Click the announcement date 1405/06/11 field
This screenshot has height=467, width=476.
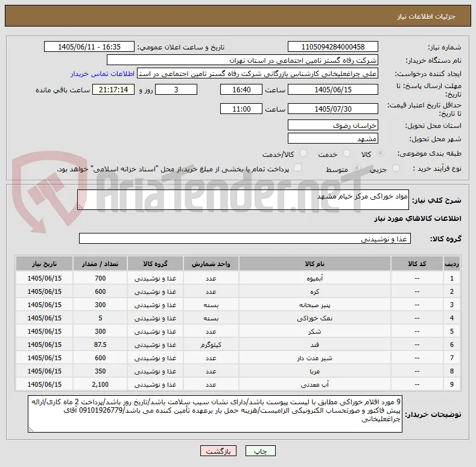click(89, 47)
